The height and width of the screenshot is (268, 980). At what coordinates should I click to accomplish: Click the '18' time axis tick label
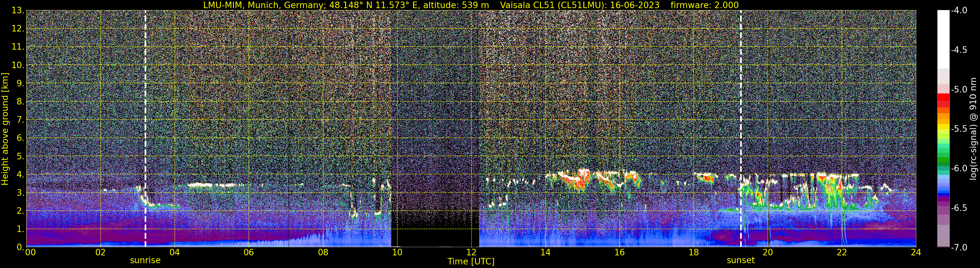pos(694,252)
